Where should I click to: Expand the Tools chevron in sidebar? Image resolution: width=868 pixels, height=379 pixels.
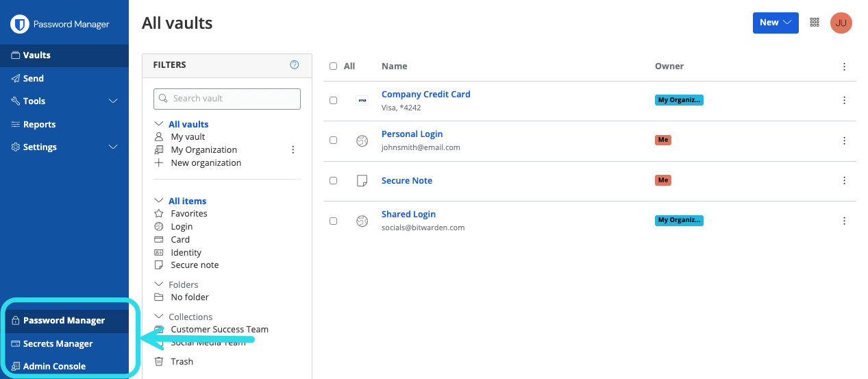click(114, 101)
